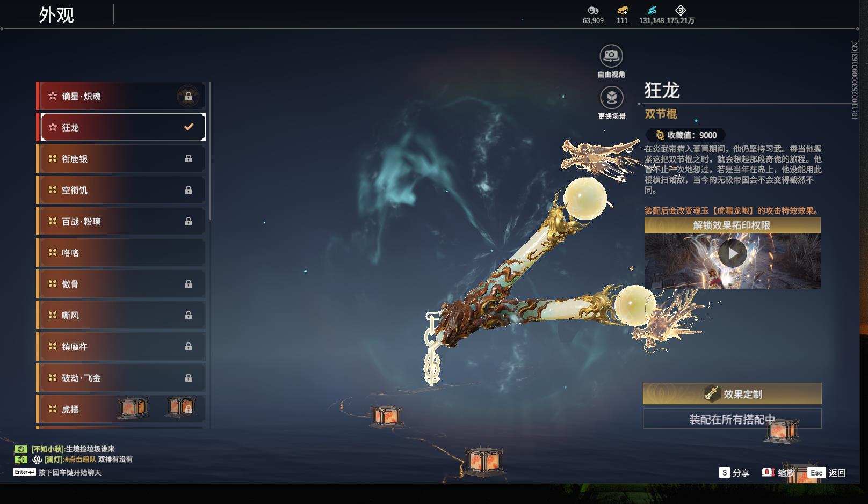Viewport: 868px width, 504px height.
Task: Click lock icon on 摘星·炽魂 row
Action: pyautogui.click(x=189, y=96)
